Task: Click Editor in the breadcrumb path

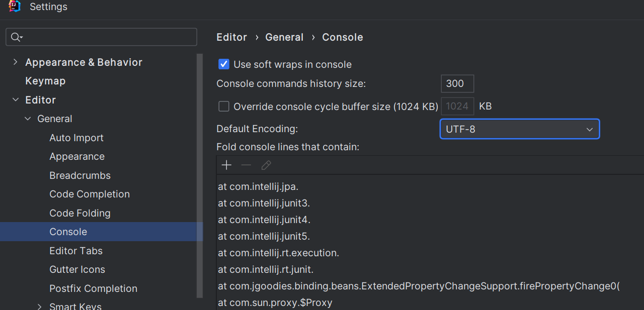Action: tap(231, 37)
